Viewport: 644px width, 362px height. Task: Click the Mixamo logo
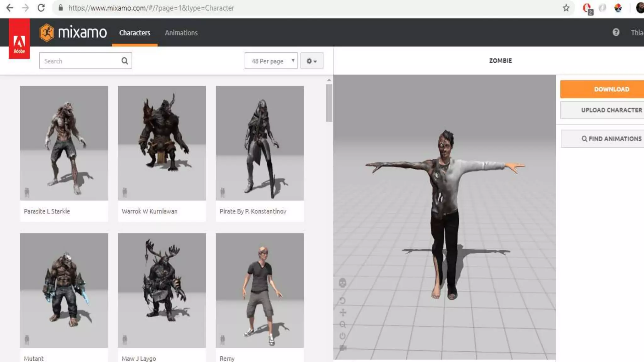73,32
